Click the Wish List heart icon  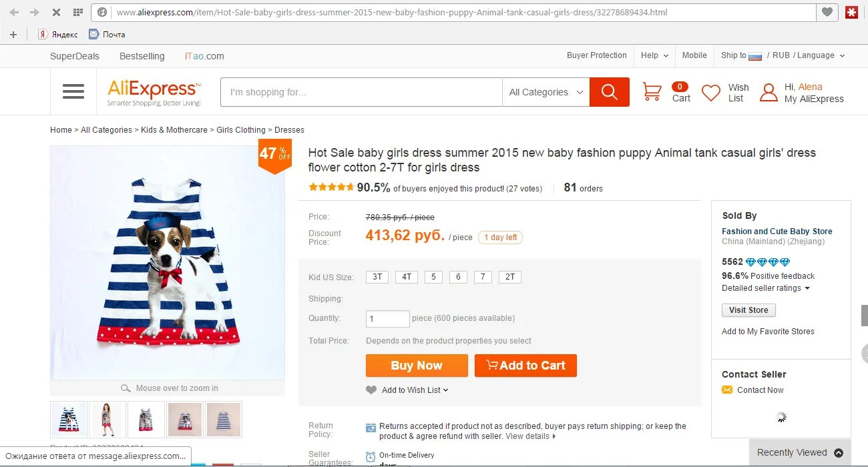pos(711,93)
